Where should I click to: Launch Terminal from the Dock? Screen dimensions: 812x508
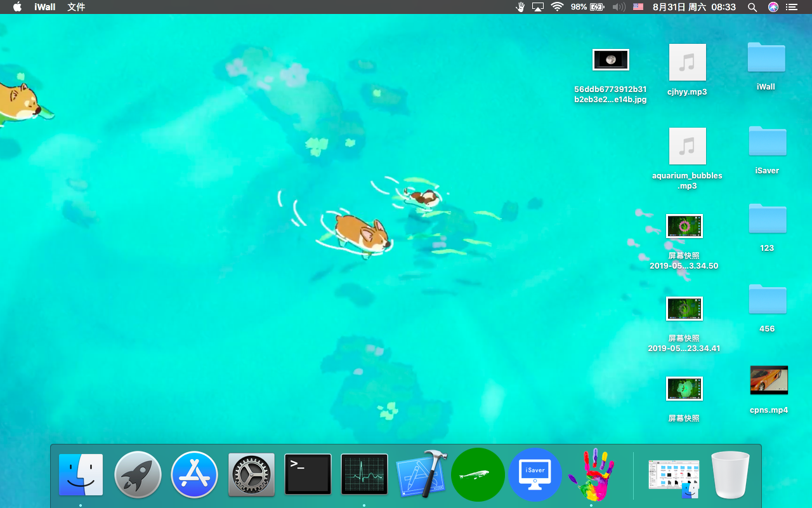tap(308, 474)
